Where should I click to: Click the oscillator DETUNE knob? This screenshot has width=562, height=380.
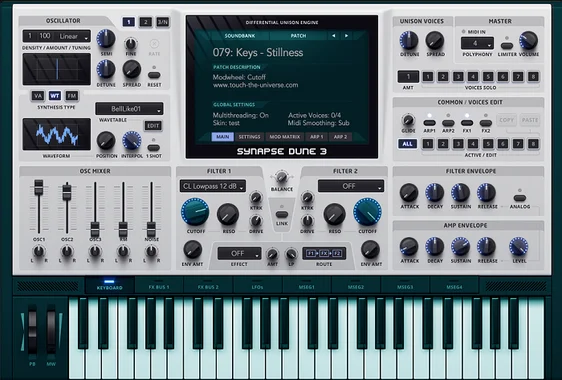click(106, 69)
